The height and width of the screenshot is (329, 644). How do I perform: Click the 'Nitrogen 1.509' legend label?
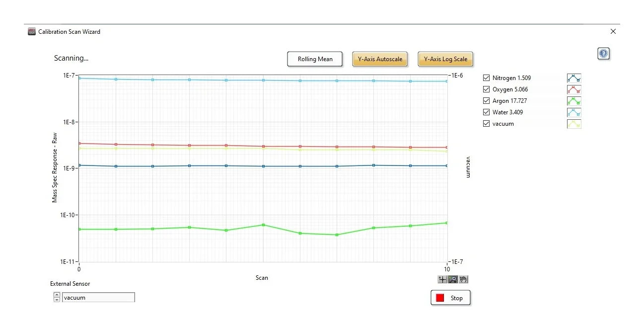(511, 78)
